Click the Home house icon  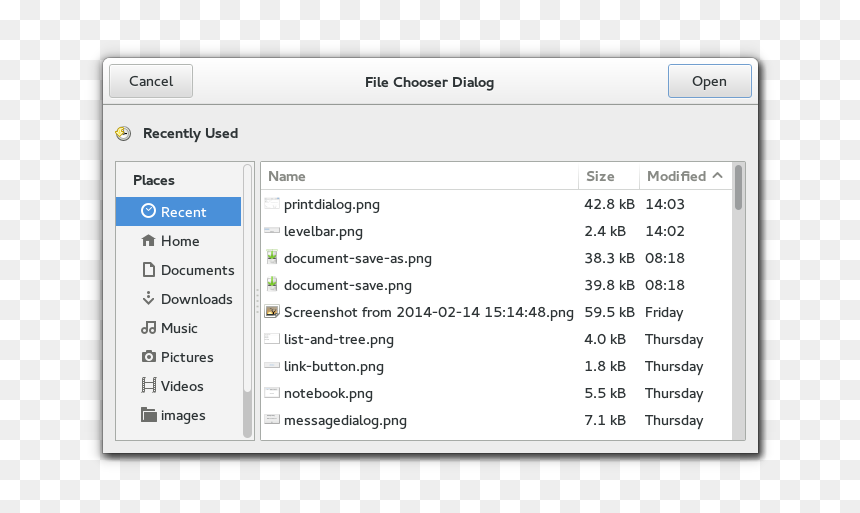click(148, 240)
